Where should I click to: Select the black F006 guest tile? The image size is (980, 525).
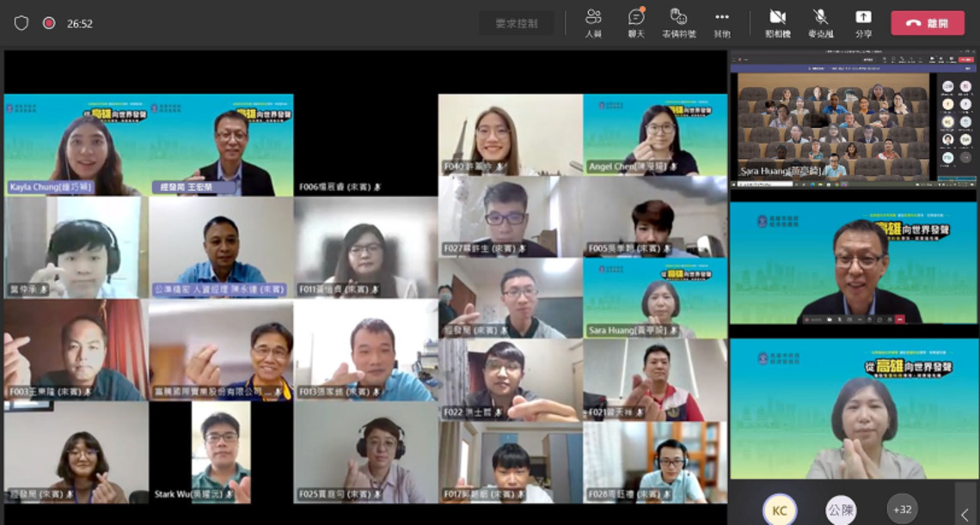(365, 145)
